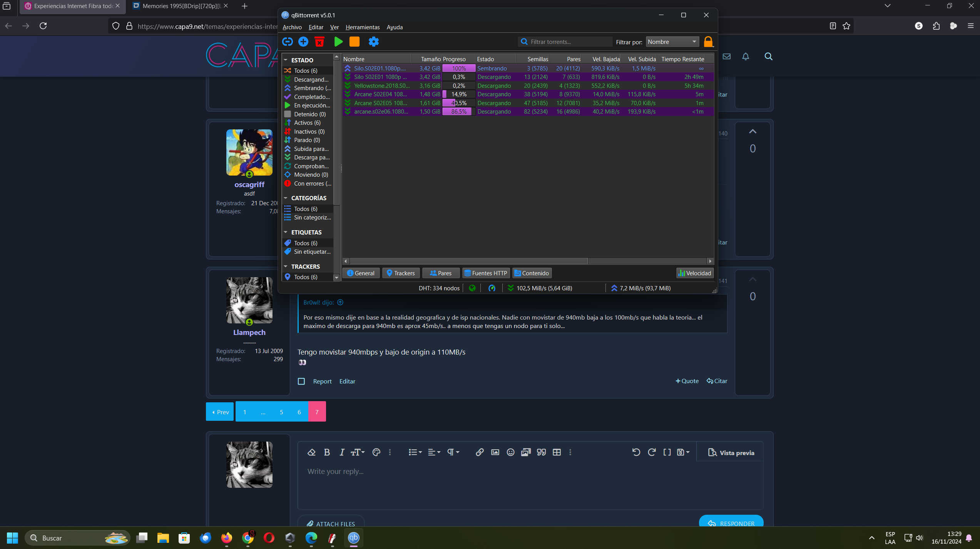The image size is (980, 549).
Task: Go to page 6 of the thread
Action: [x=299, y=412]
